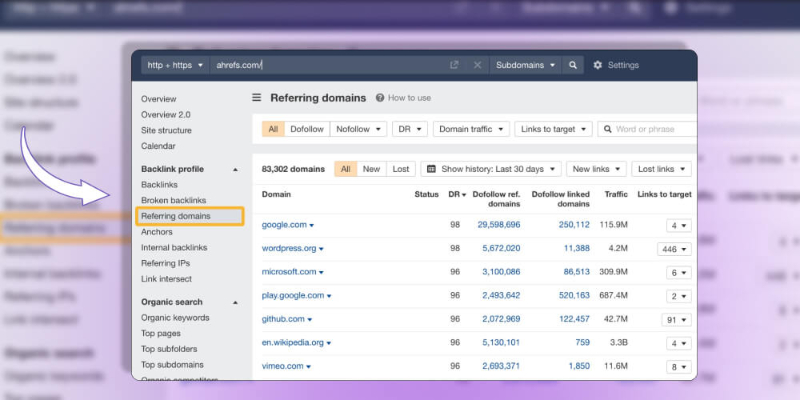800x400 pixels.
Task: Open Link intersect in the sidebar
Action: 166,279
